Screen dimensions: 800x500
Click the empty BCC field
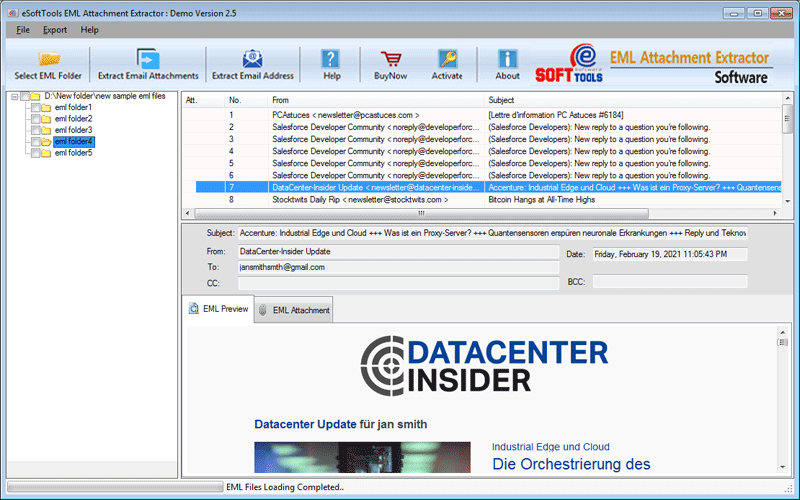pyautogui.click(x=670, y=282)
